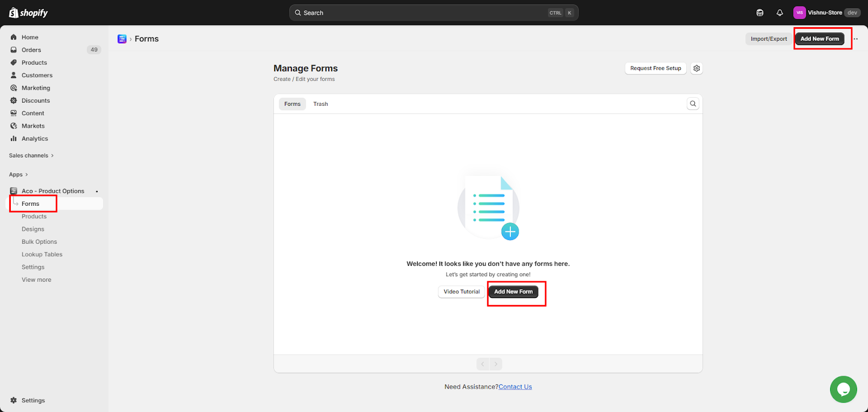Expand the Apps section
The width and height of the screenshot is (868, 412).
pyautogui.click(x=18, y=175)
